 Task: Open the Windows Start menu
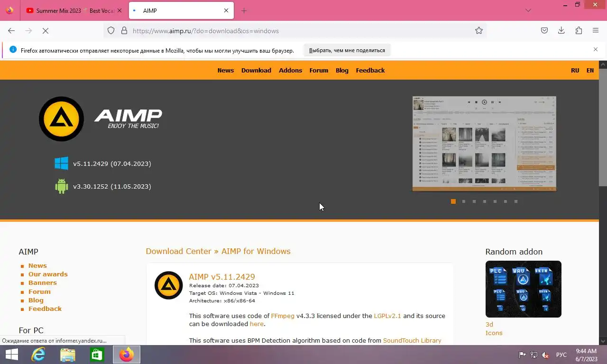[x=12, y=355]
